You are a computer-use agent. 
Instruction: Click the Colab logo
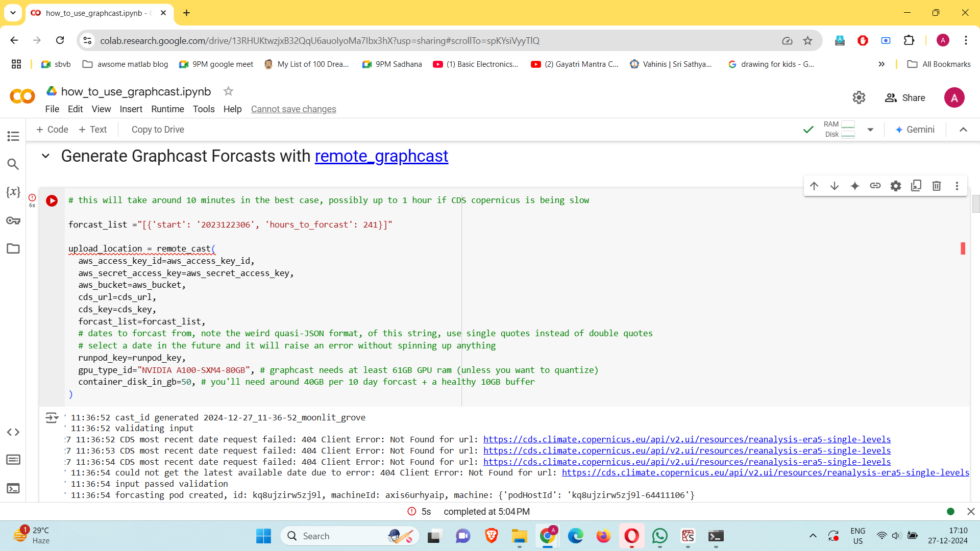click(x=22, y=96)
